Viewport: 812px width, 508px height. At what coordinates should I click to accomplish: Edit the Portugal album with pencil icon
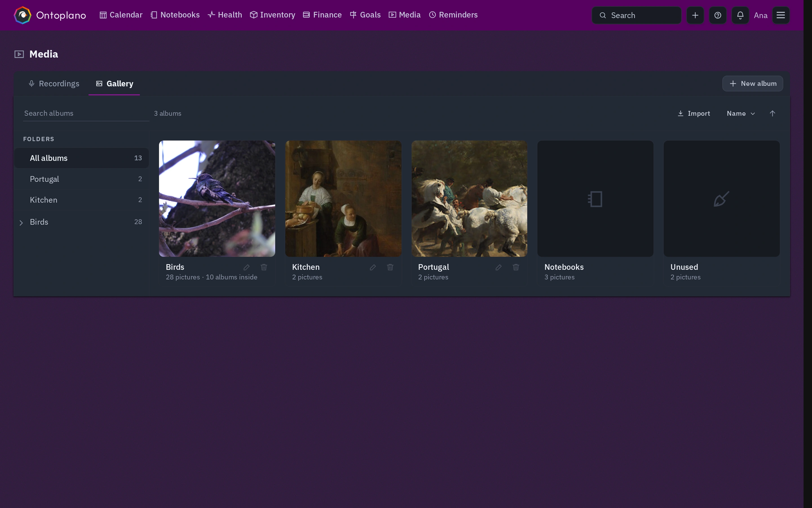[x=498, y=268]
